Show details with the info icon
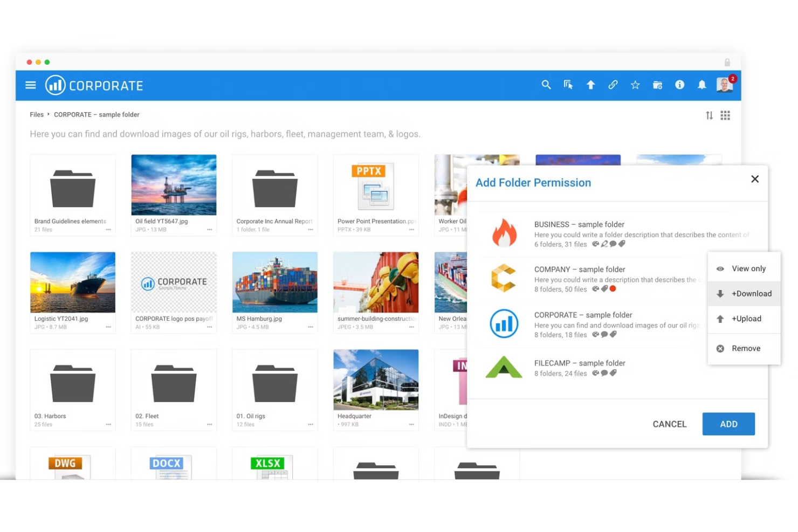This screenshot has height=532, width=798. (x=679, y=85)
